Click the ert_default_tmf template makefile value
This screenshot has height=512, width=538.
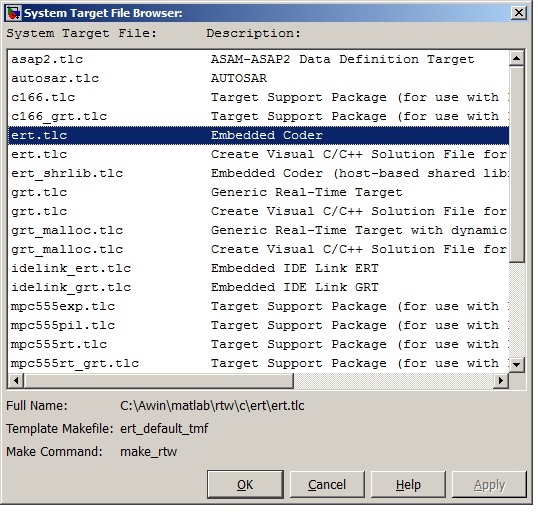pyautogui.click(x=164, y=429)
